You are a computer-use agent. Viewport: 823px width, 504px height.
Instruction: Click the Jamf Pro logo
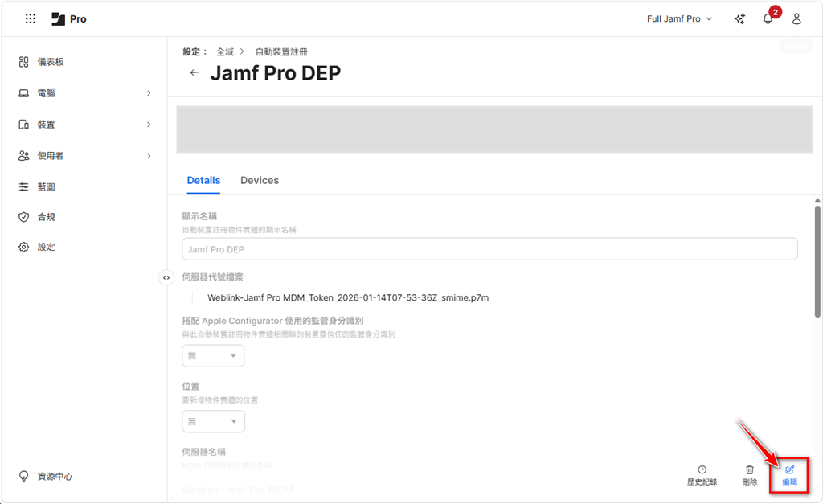pos(68,18)
